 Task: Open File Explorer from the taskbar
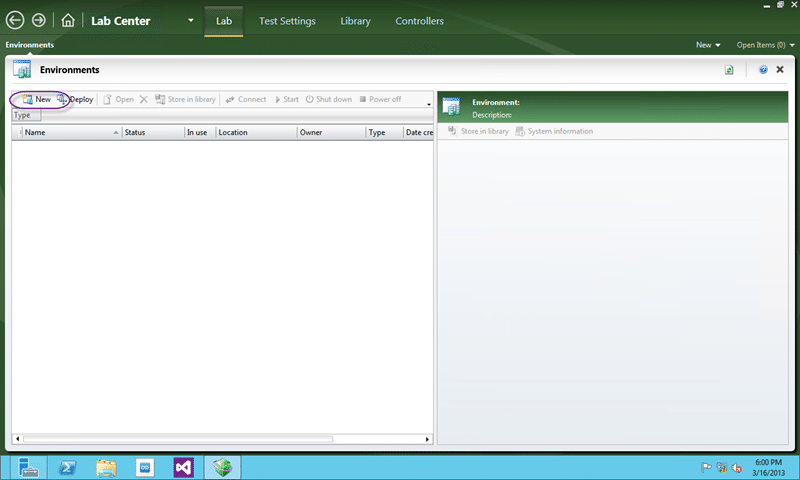click(x=106, y=468)
